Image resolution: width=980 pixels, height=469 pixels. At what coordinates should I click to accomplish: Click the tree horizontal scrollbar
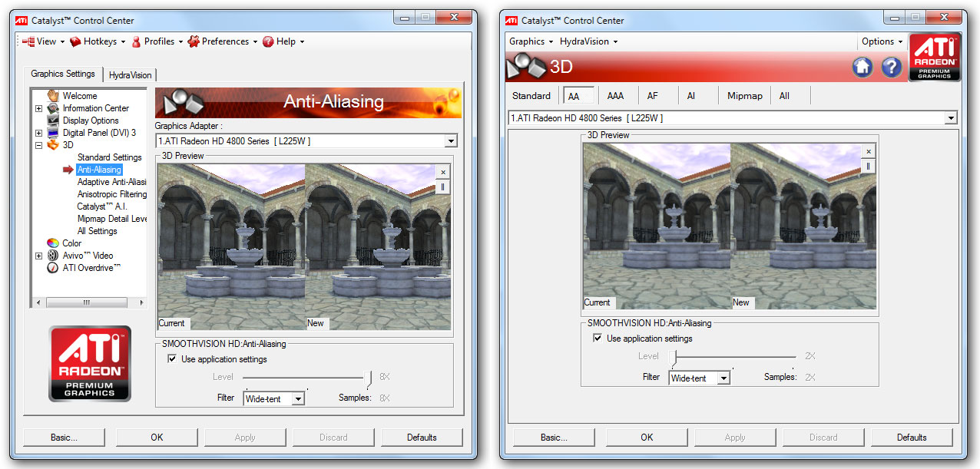(x=88, y=303)
